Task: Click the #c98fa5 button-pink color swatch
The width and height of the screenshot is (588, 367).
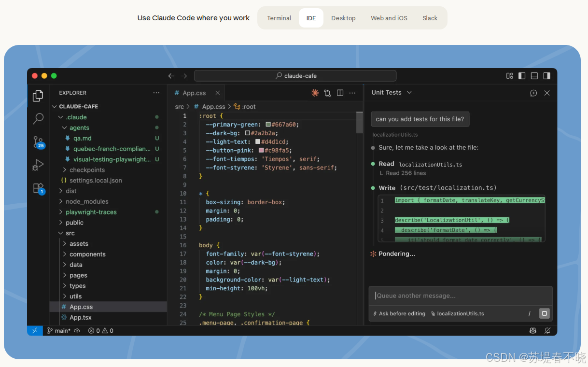Action: (261, 150)
